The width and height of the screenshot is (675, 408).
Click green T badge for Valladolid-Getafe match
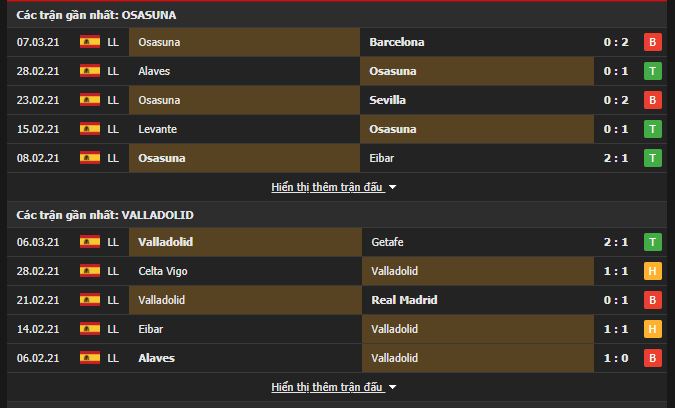click(653, 242)
